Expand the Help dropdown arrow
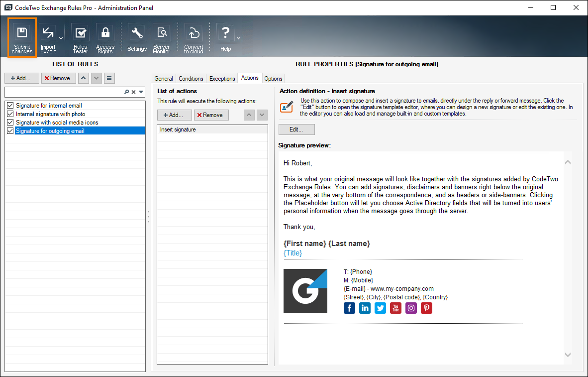This screenshot has width=588, height=377. click(238, 38)
